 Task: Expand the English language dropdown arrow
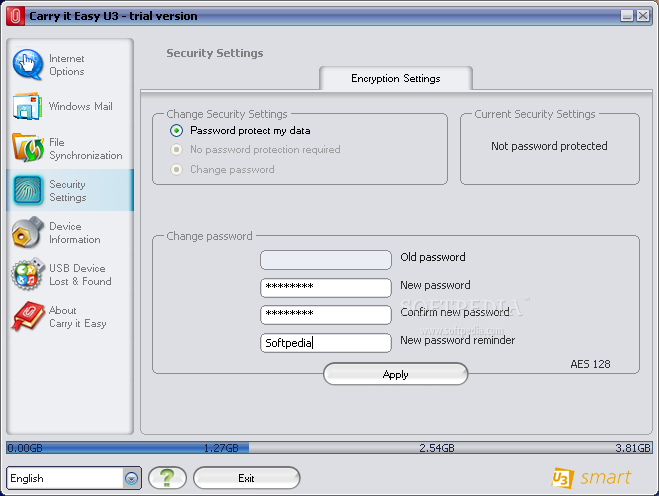pos(132,478)
